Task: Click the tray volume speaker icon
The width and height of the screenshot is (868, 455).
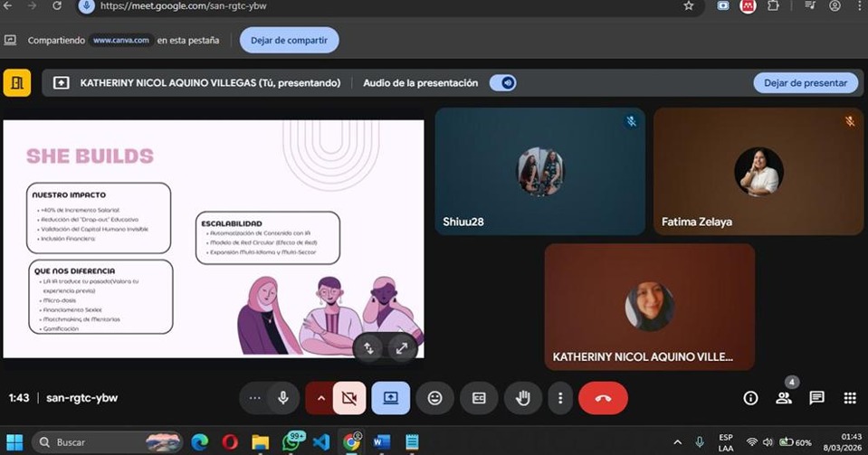Action: pos(768,442)
